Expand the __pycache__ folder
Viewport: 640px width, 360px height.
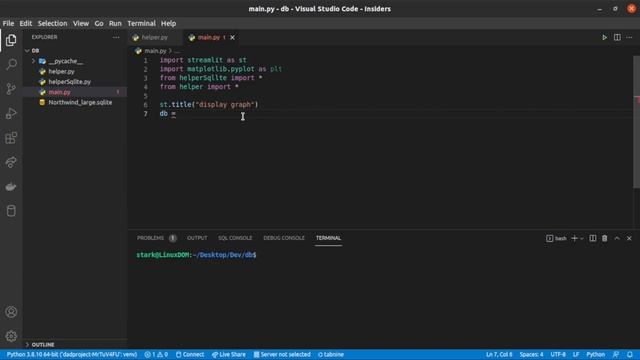tap(33, 61)
